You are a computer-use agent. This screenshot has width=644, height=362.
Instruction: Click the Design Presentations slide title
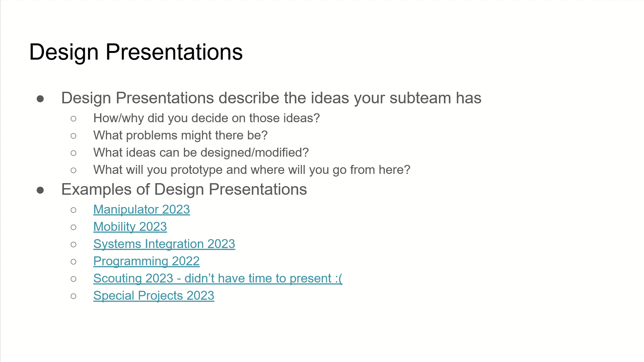pyautogui.click(x=136, y=52)
